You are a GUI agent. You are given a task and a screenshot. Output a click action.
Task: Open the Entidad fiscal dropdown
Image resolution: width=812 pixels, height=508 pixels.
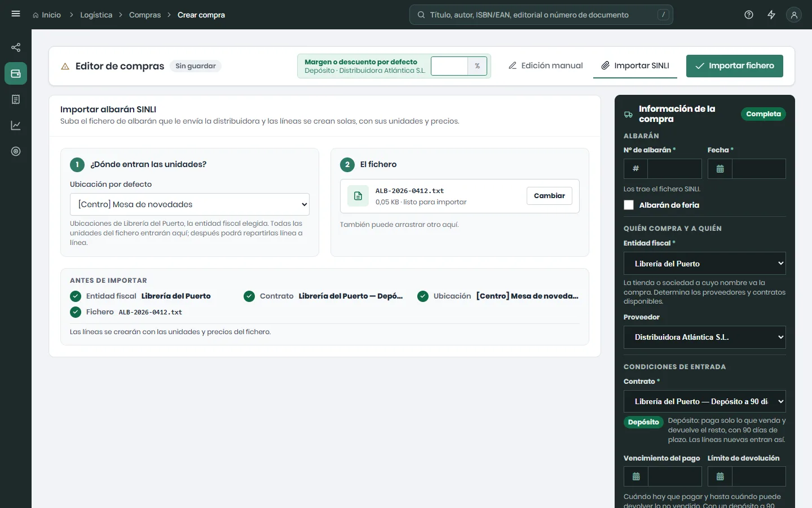click(x=705, y=264)
